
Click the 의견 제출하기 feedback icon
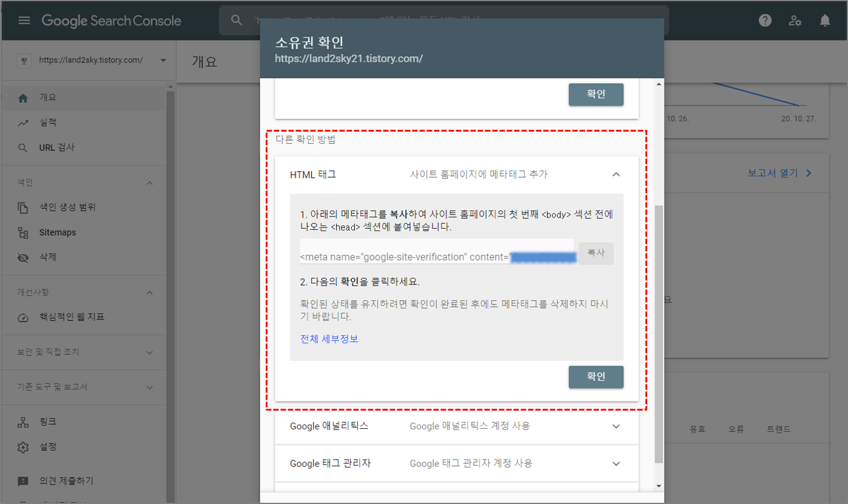[23, 481]
